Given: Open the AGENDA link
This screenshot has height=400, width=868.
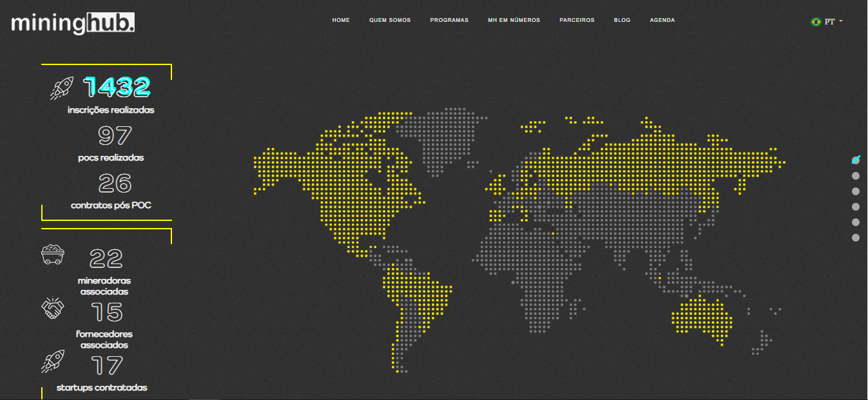Looking at the screenshot, I should (662, 20).
